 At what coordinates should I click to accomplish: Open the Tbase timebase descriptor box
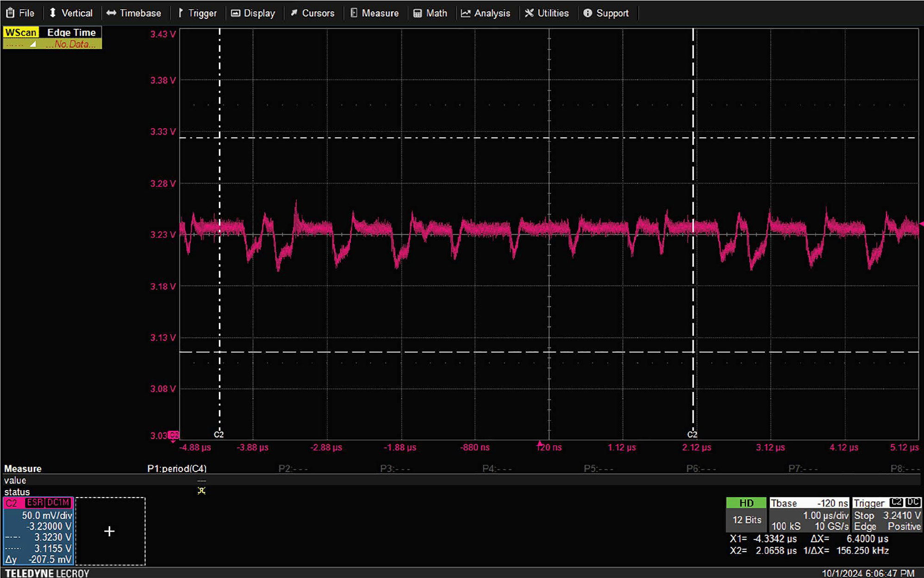[809, 515]
